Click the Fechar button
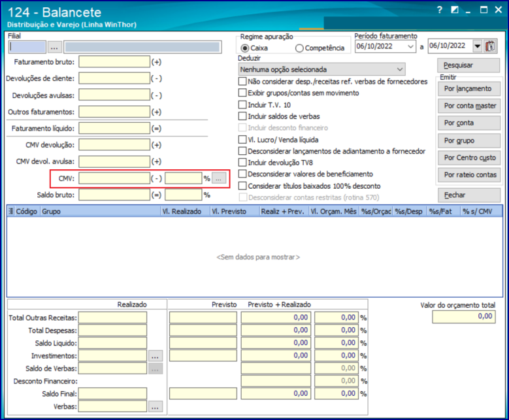The height and width of the screenshot is (420, 509). point(469,195)
